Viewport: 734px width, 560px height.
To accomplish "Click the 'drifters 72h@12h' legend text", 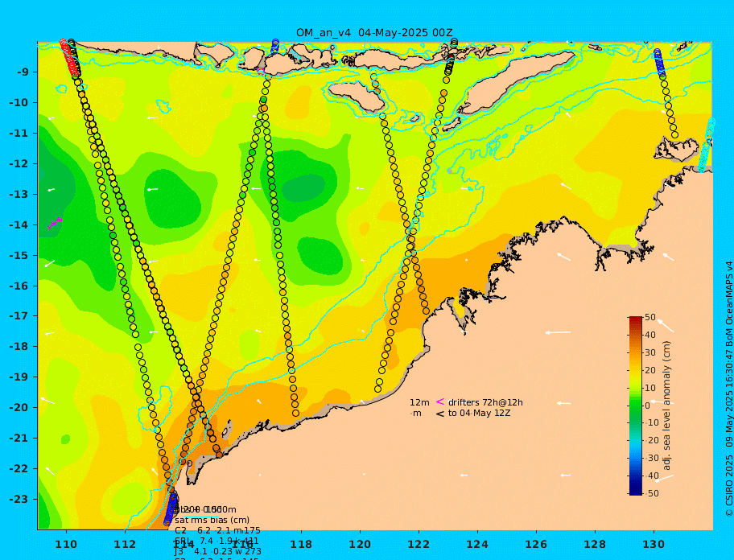I will click(485, 402).
